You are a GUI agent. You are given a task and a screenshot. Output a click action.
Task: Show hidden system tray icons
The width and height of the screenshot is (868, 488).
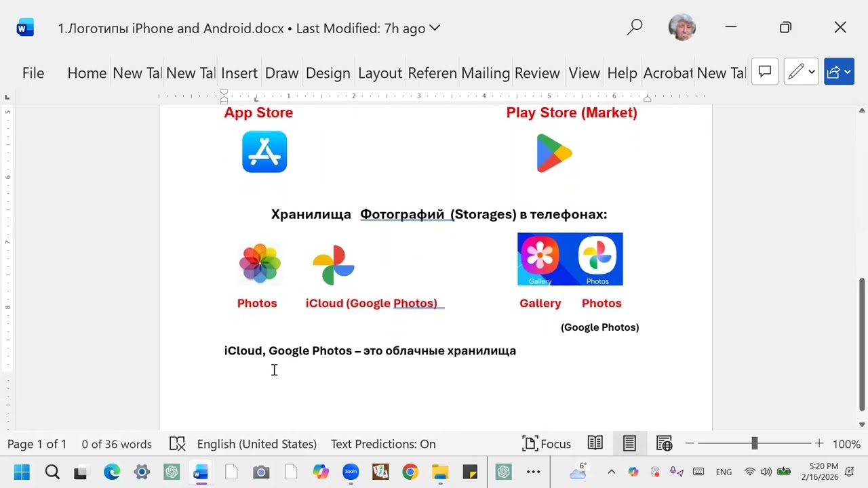pyautogui.click(x=611, y=472)
